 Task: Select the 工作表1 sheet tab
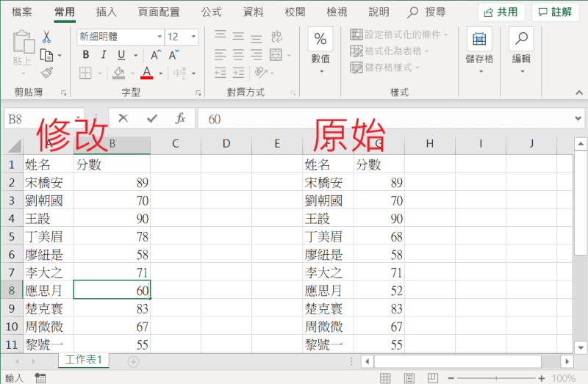tap(83, 360)
